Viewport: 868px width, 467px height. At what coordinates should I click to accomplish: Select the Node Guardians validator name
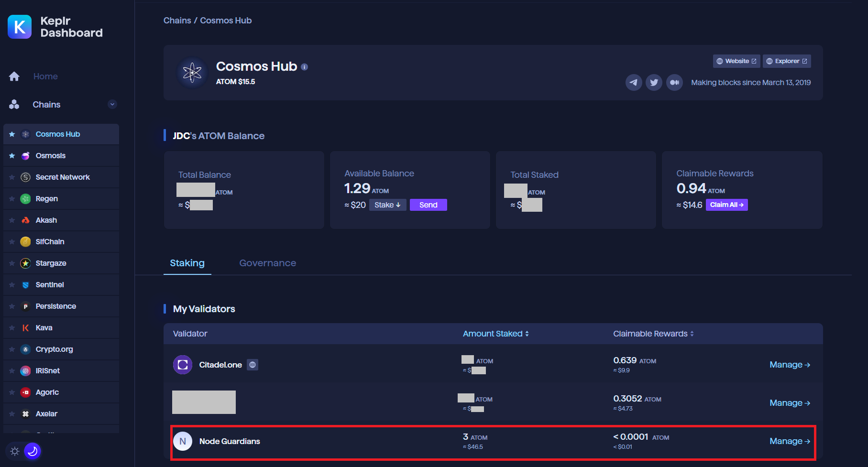pos(230,441)
